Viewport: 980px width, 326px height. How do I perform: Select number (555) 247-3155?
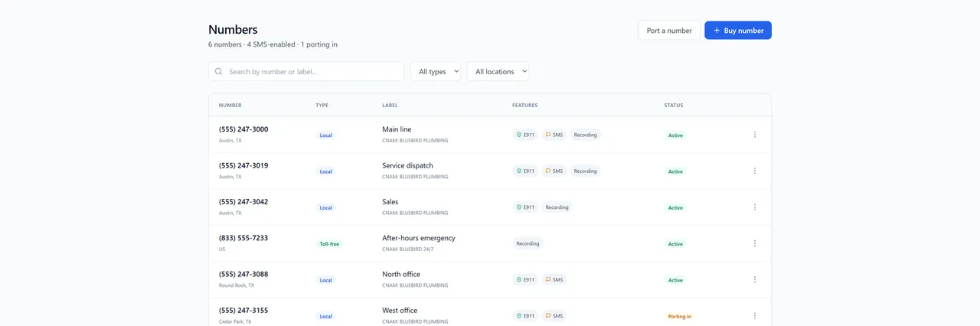[243, 311]
